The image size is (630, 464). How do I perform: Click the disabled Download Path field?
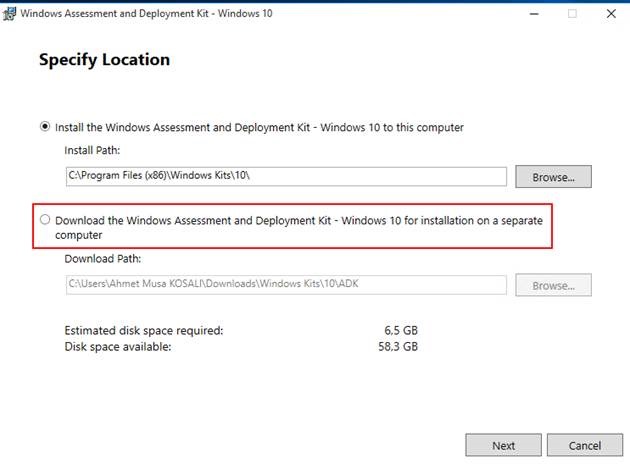(x=286, y=285)
